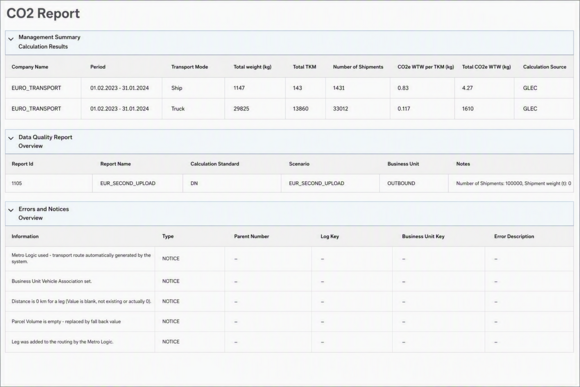Click period 01.02.2023 - 31.01.2024 in Truck row
Viewport: 580px width, 387px height.
[x=119, y=109]
